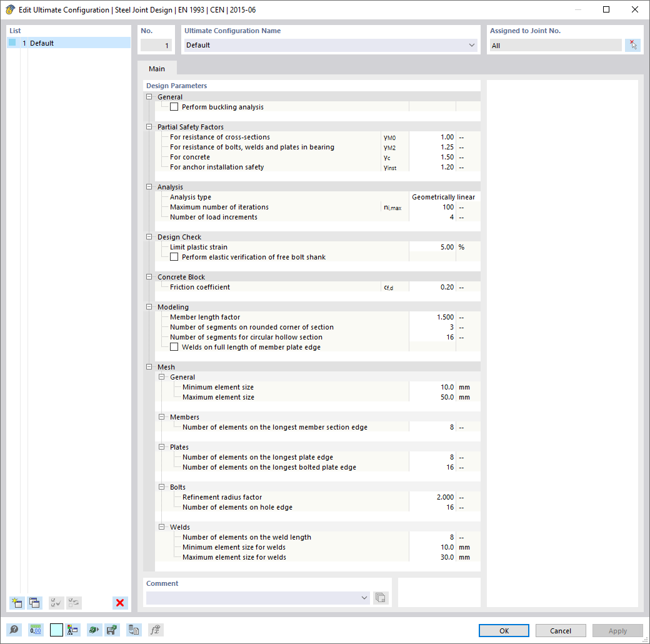
Task: Edit Maximum number of iterations value 100
Action: [x=432, y=207]
